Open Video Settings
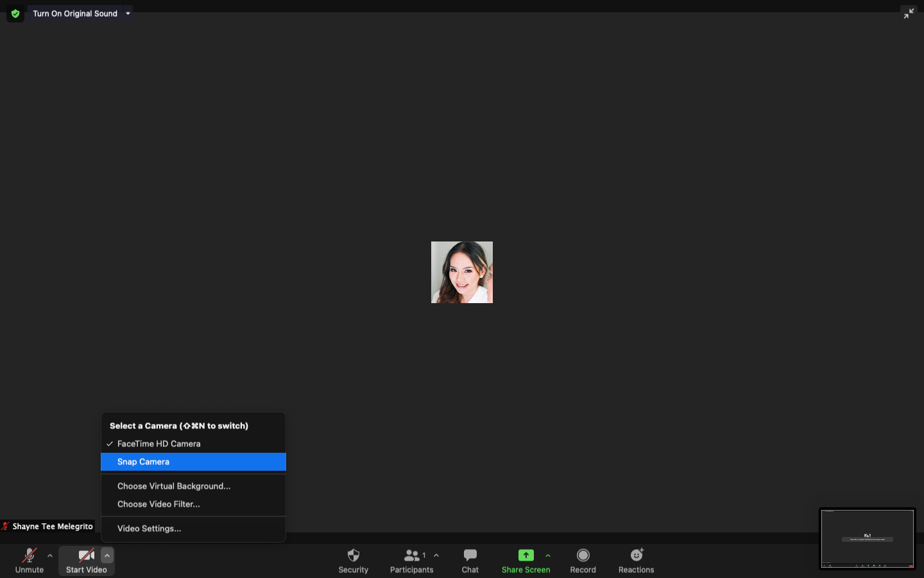 (x=193, y=529)
